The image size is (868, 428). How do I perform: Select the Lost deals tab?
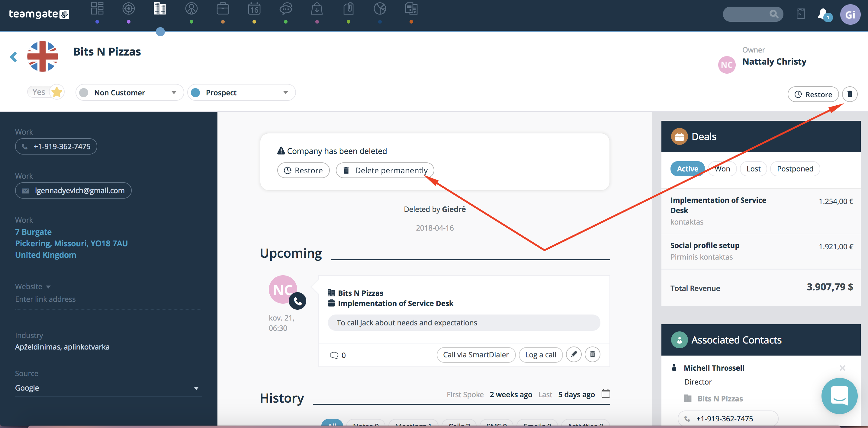754,169
